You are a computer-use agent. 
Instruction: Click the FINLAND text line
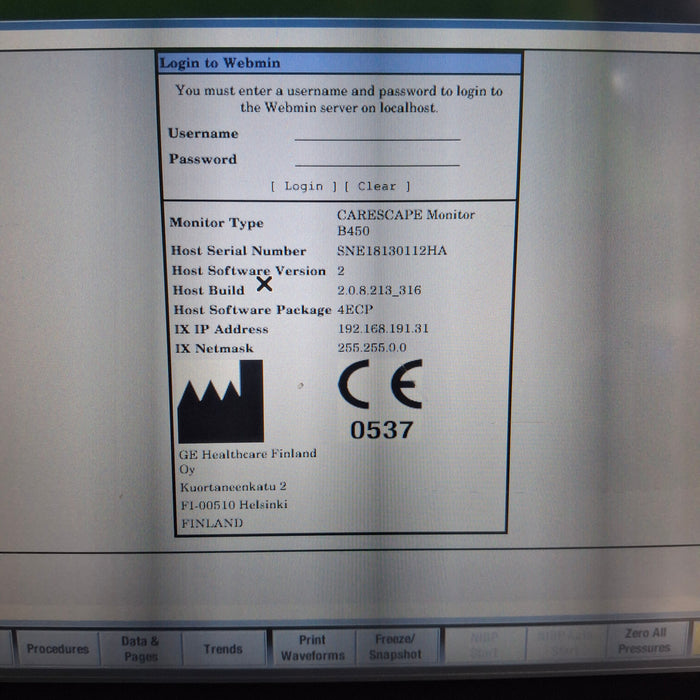tap(212, 523)
